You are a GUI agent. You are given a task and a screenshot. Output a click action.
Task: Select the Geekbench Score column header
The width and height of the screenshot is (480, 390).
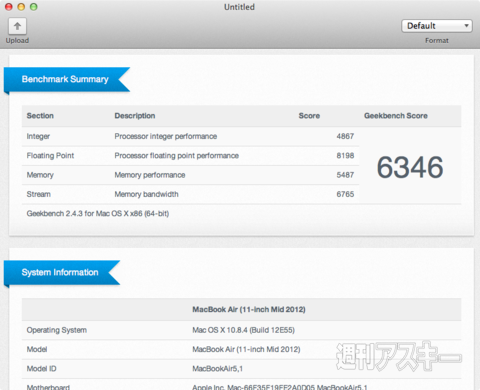click(396, 116)
